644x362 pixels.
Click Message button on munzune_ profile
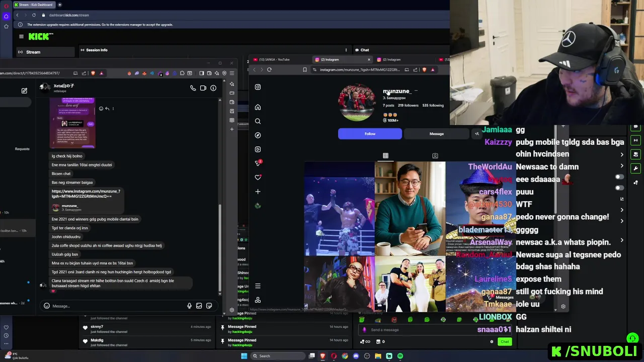[x=437, y=134]
